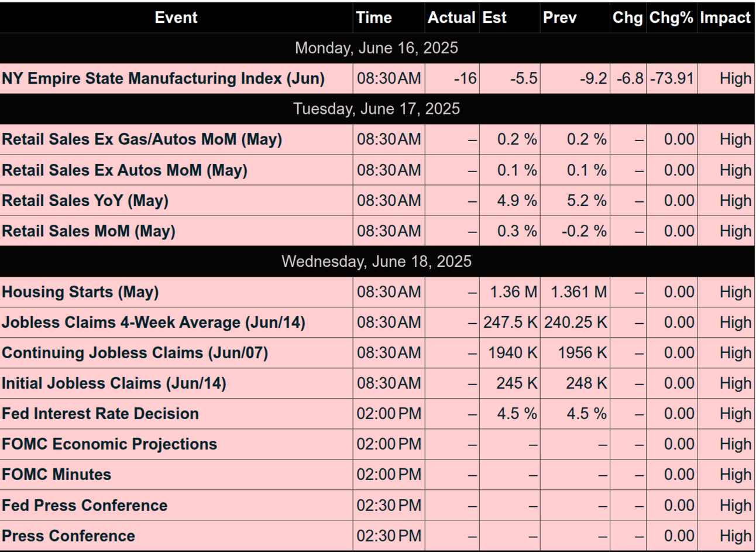
Task: Click the Event column header
Action: point(176,18)
